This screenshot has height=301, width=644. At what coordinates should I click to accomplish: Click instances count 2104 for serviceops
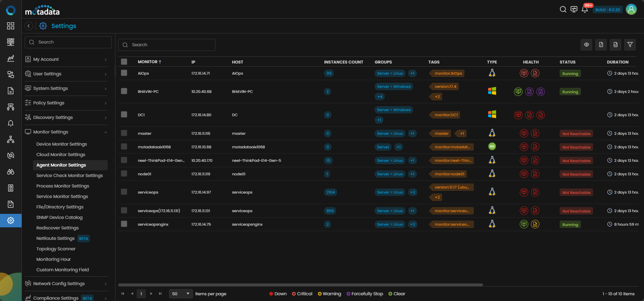330,192
